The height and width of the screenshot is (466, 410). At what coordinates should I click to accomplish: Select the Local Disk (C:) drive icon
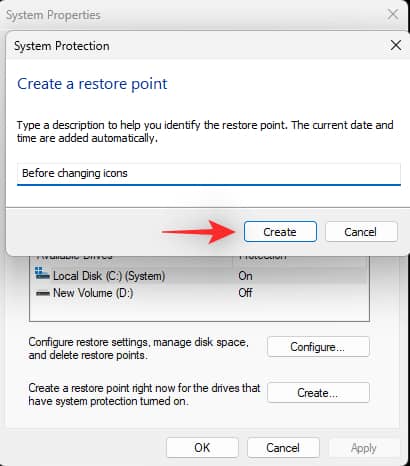(42, 274)
